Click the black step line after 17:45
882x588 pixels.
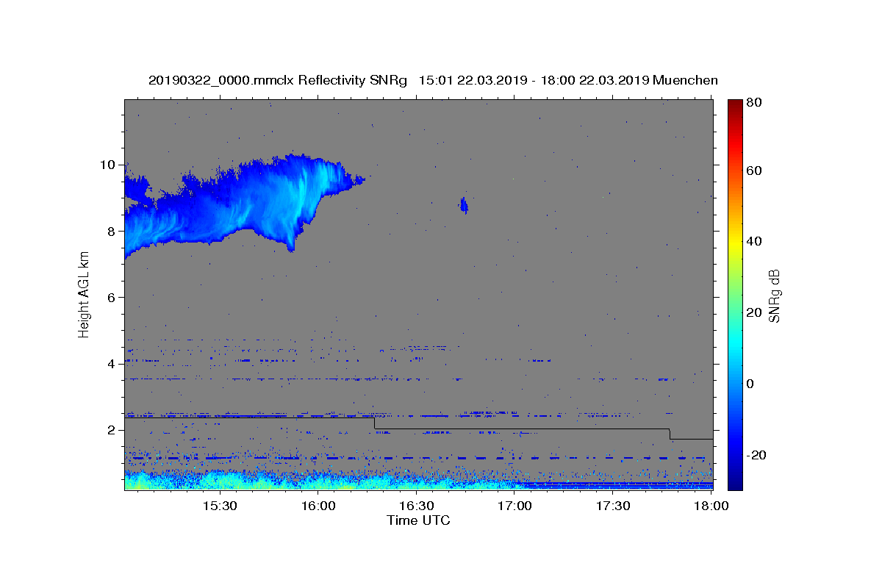click(x=692, y=439)
